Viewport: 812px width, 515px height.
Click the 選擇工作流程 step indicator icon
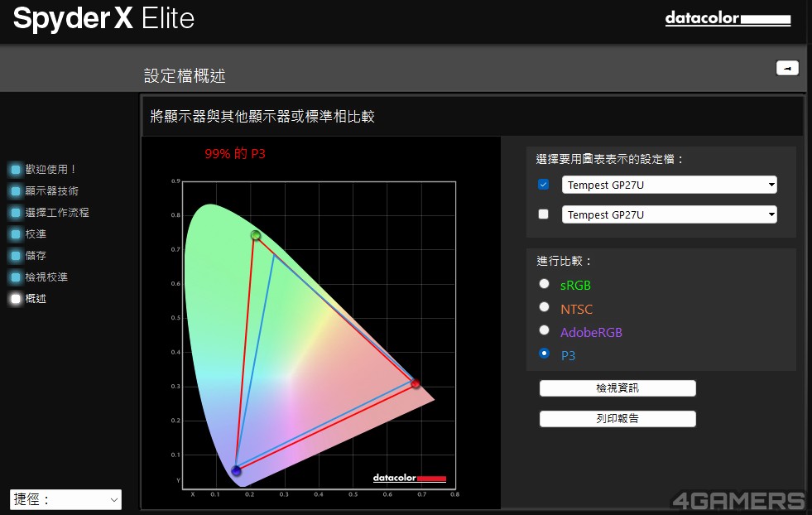[x=15, y=213]
